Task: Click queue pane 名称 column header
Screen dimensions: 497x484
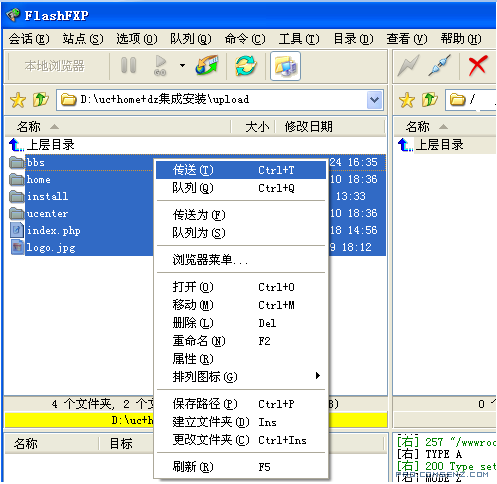Action: 52,444
